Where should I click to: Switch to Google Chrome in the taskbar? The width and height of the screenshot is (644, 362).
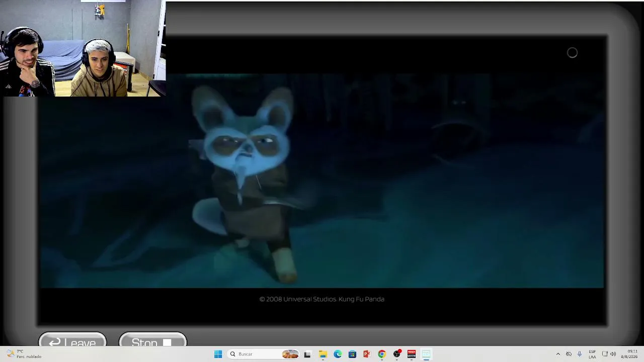point(382,354)
